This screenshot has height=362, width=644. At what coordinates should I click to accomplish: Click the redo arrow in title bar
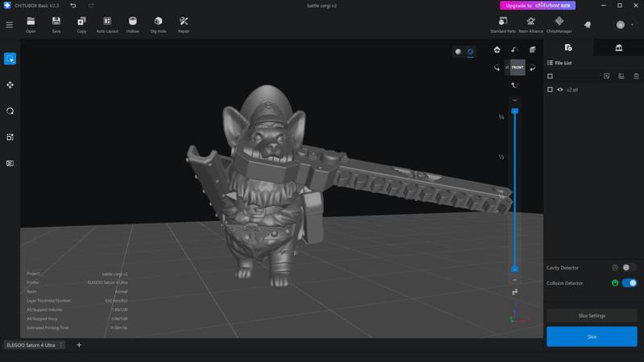91,6
